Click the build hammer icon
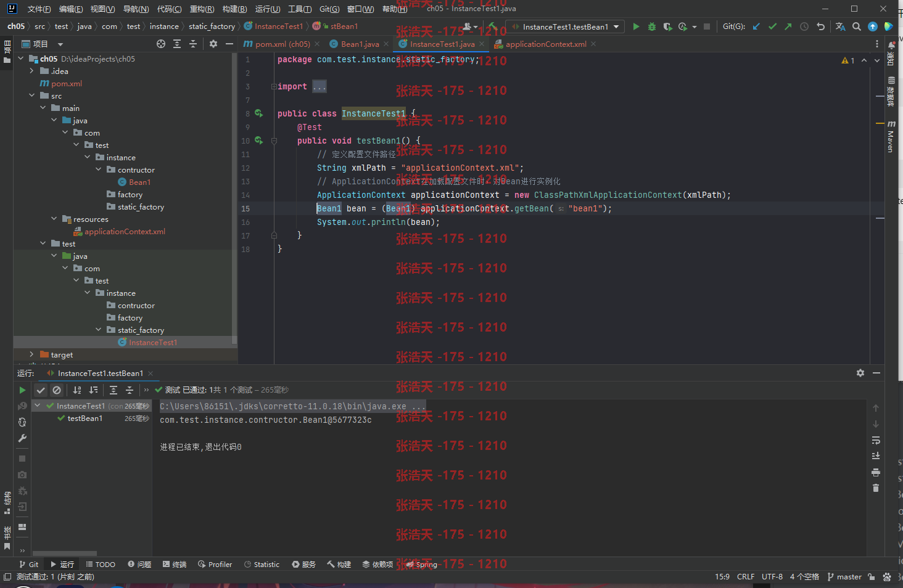Screen dimensions: 903x588 (492, 27)
